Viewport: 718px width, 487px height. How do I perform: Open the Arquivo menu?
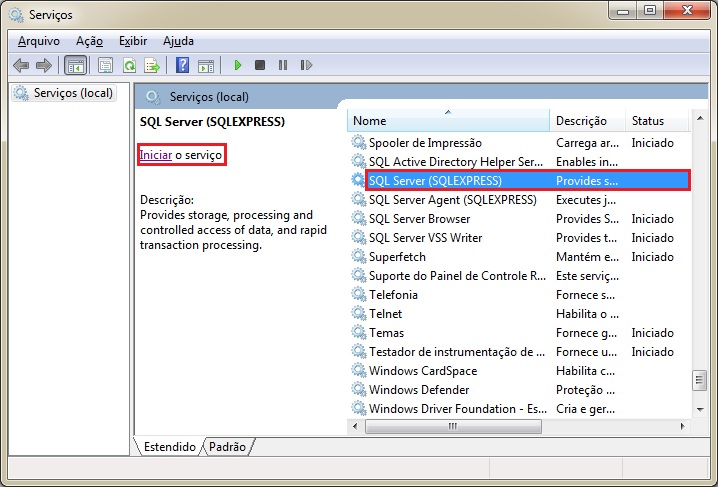click(39, 41)
